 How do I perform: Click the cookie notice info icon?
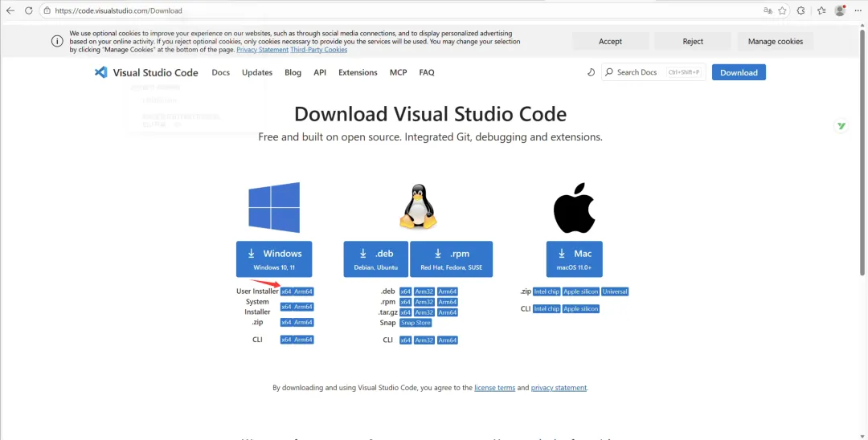57,42
